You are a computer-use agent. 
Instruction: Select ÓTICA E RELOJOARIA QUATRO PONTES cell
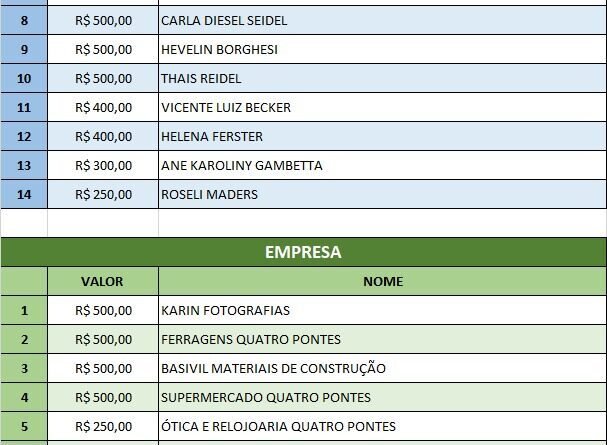click(x=278, y=426)
